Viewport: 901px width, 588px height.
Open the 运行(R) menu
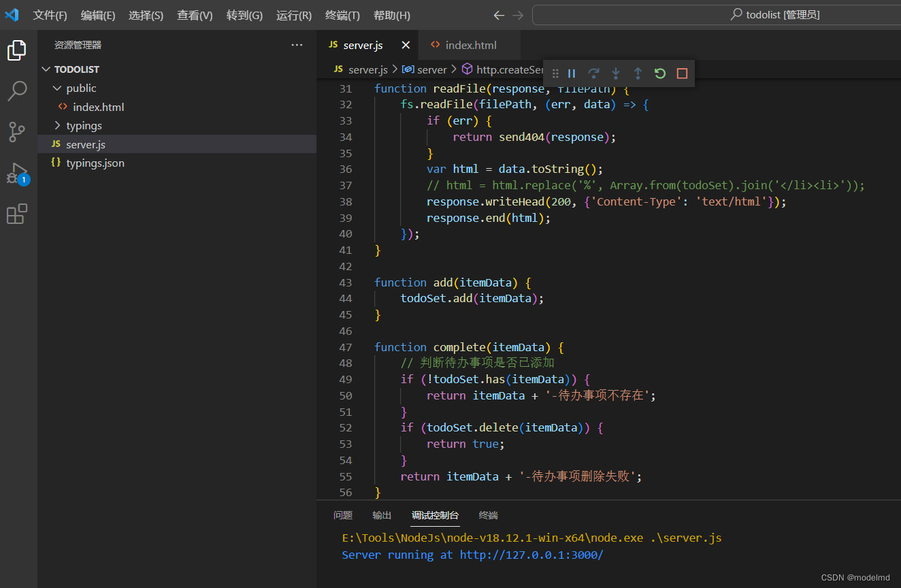[x=294, y=15]
